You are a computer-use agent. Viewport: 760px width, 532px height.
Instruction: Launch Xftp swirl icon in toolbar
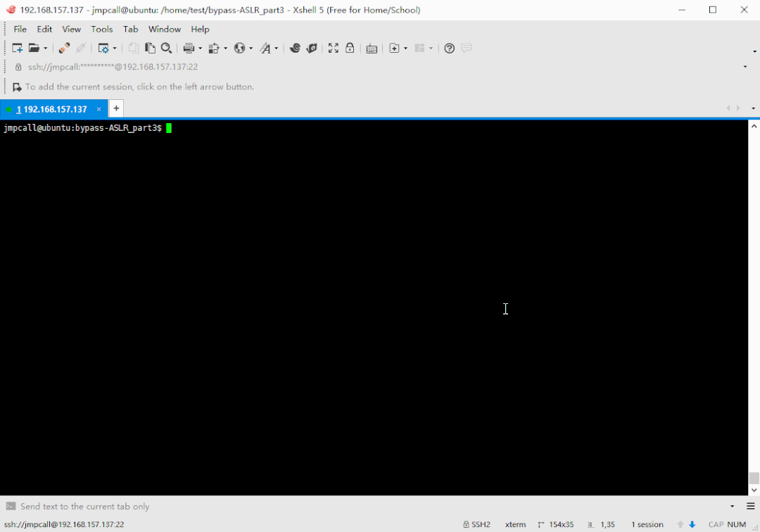(x=295, y=48)
